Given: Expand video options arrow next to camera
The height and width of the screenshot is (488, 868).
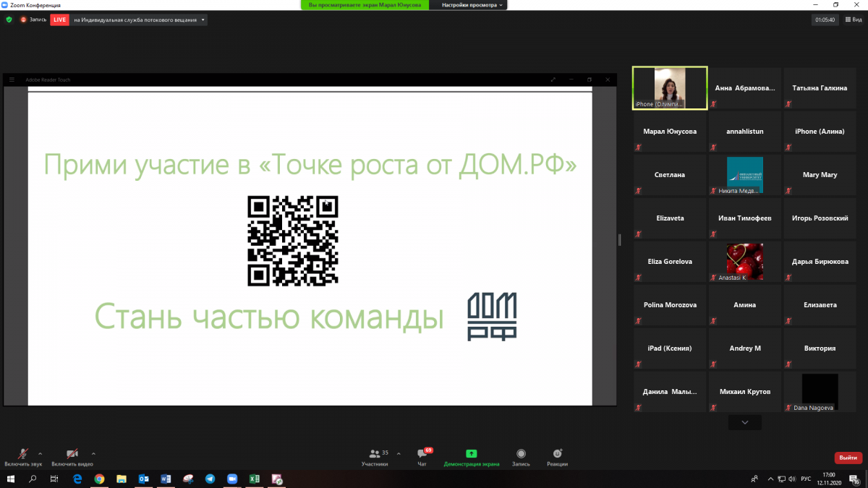Looking at the screenshot, I should (x=93, y=453).
